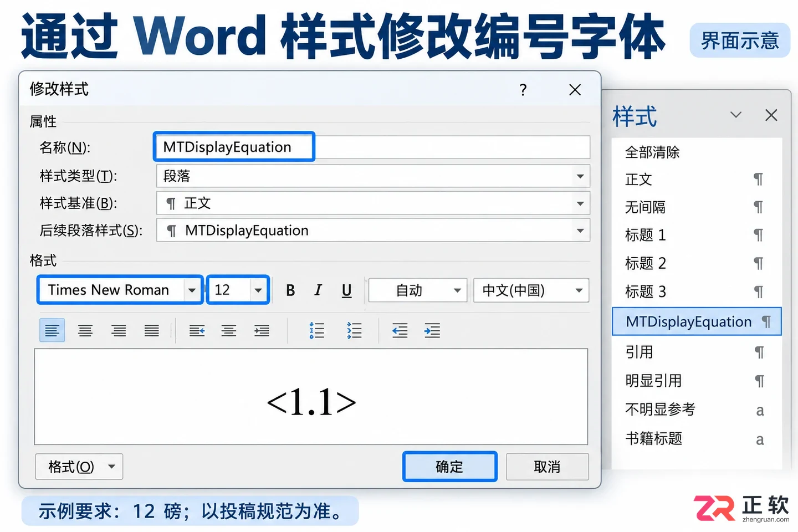798x532 pixels.
Task: Toggle Underline formatting button
Action: [347, 290]
